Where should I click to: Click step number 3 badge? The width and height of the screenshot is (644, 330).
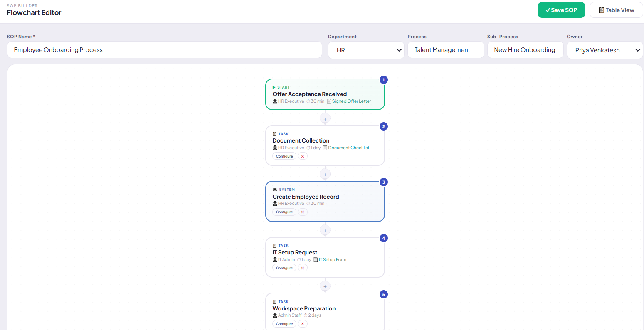[x=384, y=182]
